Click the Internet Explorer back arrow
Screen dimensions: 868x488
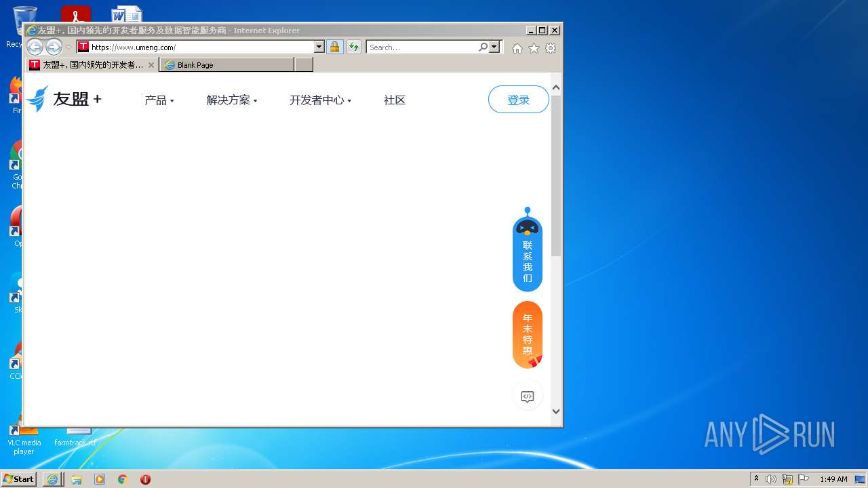pos(35,47)
